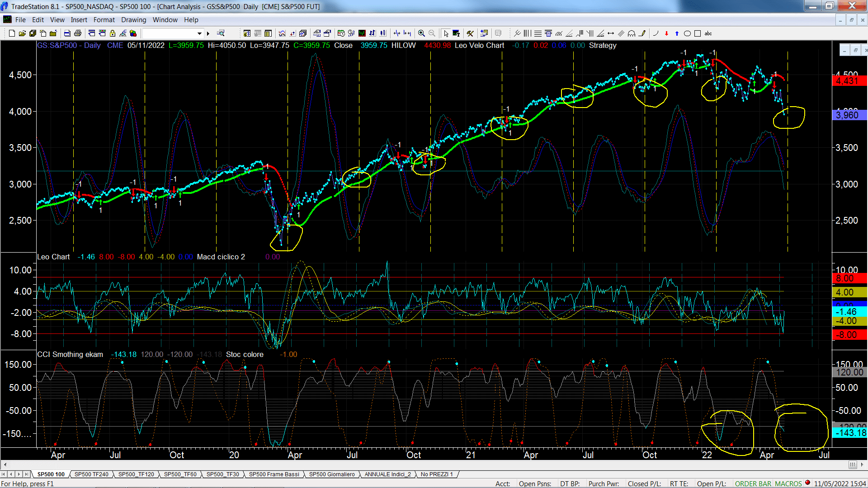Select the vertical lines drawing tool
The height and width of the screenshot is (488, 868).
528,33
